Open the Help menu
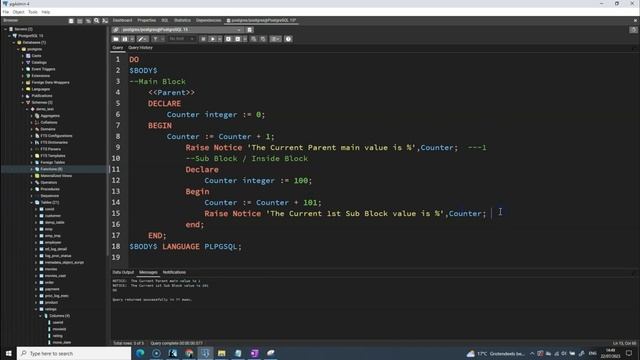 tap(46, 12)
